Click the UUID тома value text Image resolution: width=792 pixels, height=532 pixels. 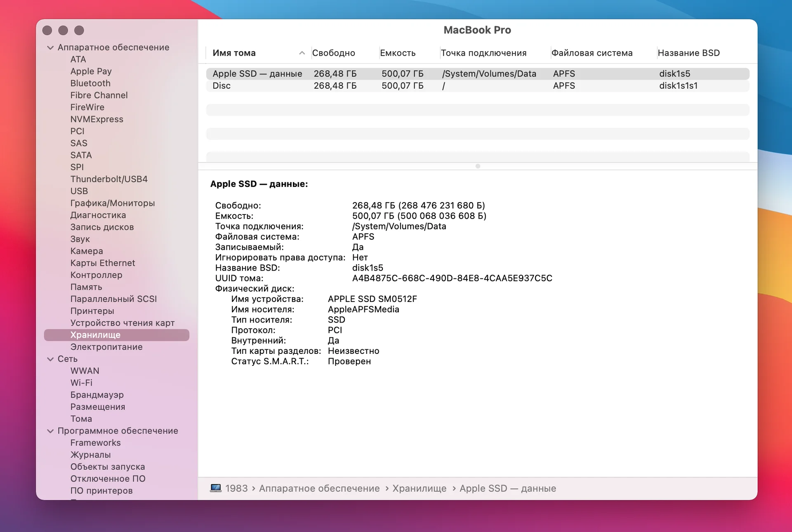coord(452,278)
